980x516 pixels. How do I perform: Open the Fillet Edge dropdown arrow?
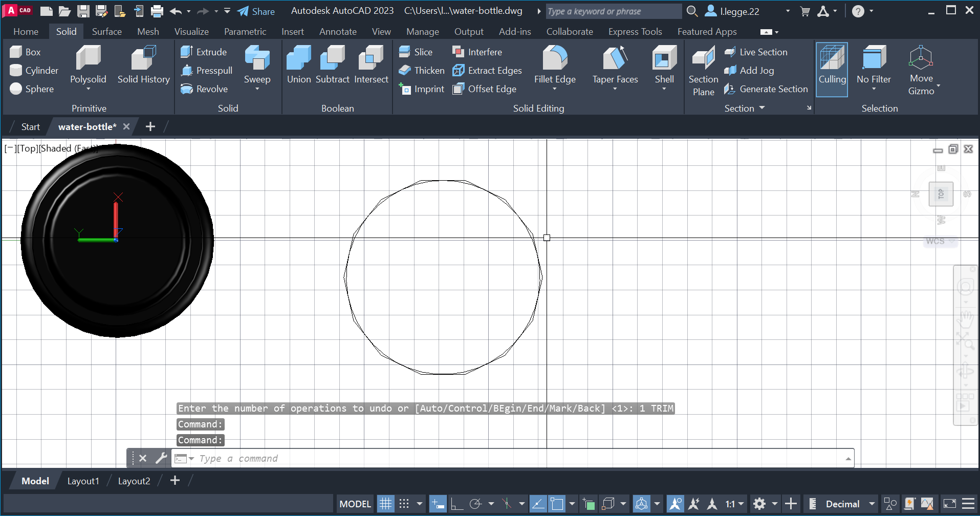click(555, 89)
